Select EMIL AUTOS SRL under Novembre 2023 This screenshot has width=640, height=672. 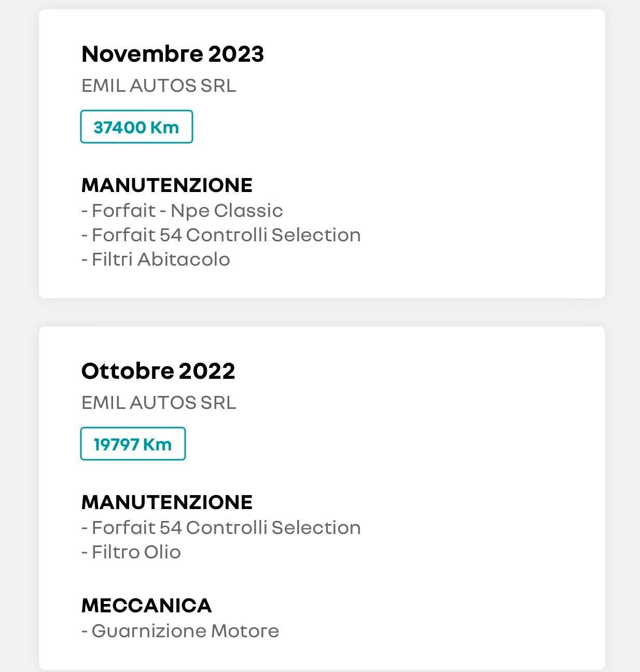click(159, 86)
